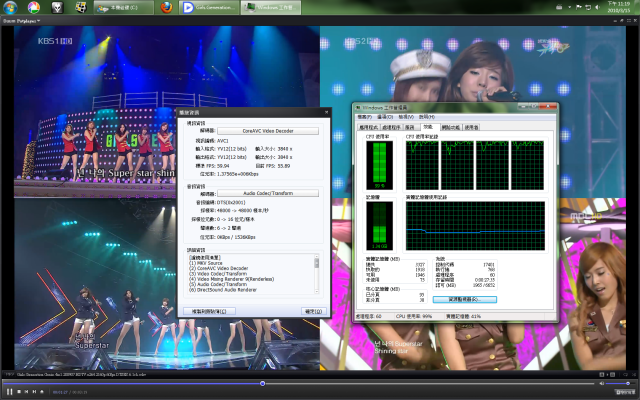Launch Firefox from the taskbar

tap(166, 7)
